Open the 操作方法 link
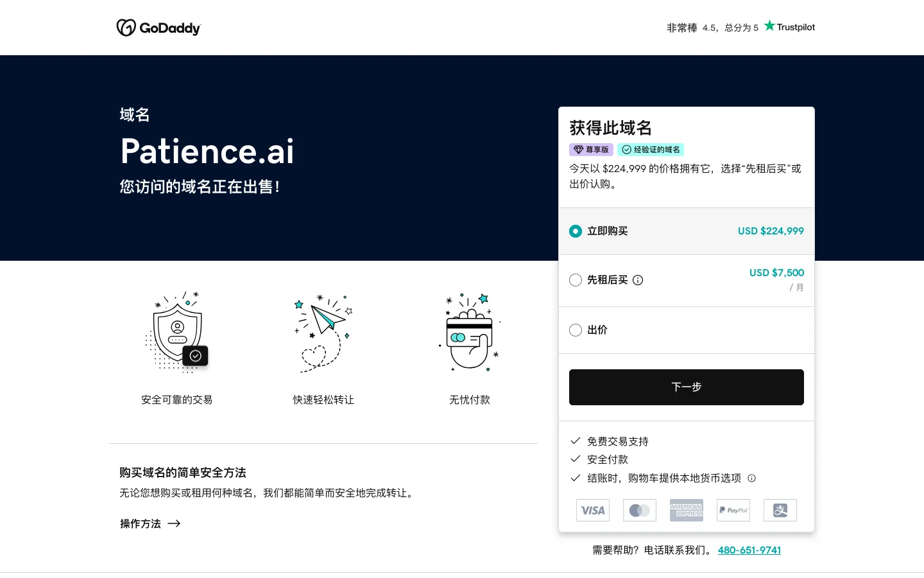Screen dimensions: 924x578 pos(150,524)
